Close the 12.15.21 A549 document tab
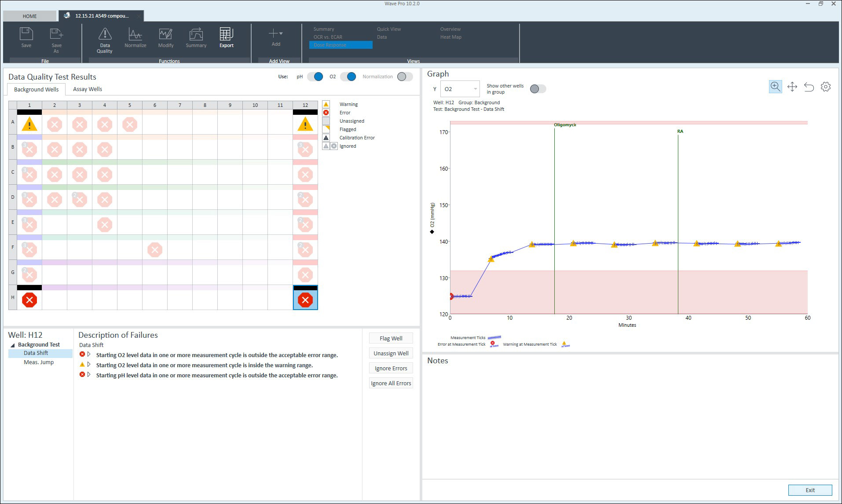 coord(139,16)
